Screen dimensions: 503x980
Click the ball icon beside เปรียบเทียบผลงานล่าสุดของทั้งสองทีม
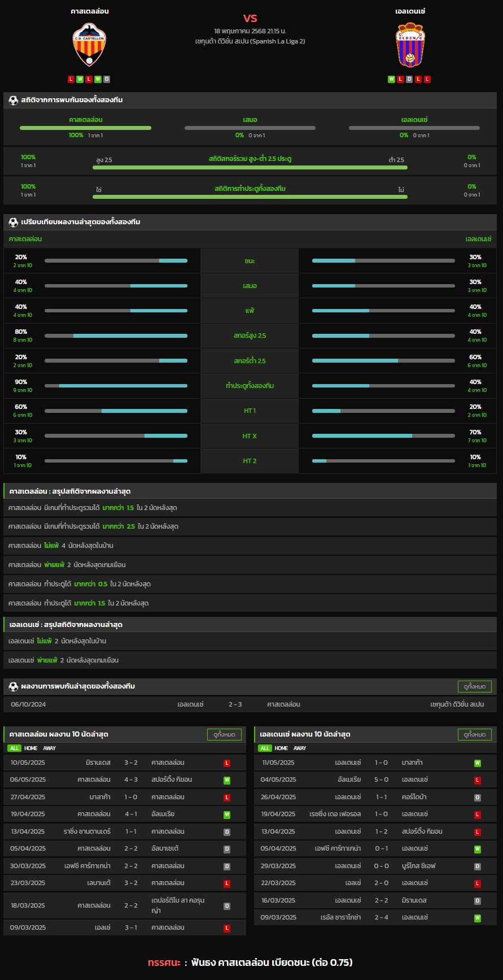pyautogui.click(x=14, y=222)
